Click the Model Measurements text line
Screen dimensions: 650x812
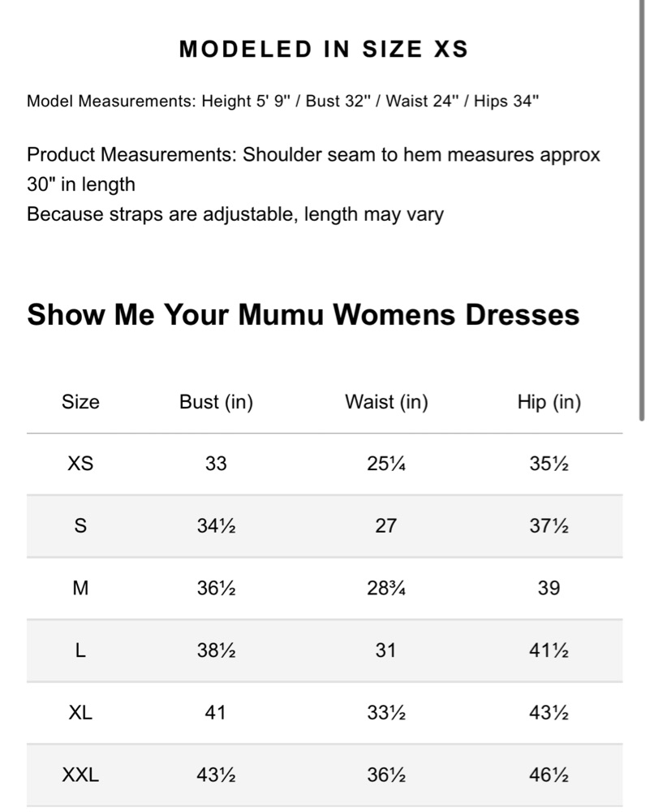(x=282, y=101)
